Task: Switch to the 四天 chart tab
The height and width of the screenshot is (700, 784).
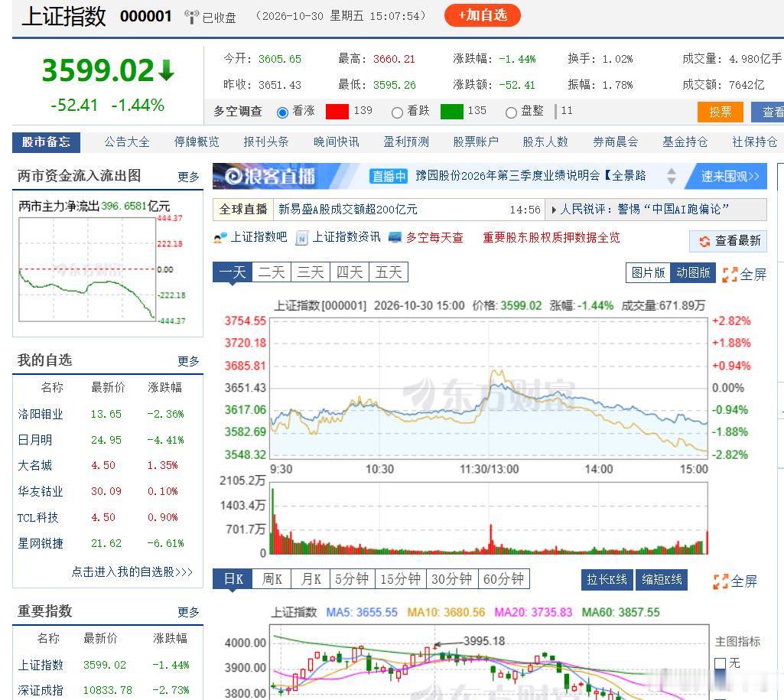Action: [x=350, y=272]
